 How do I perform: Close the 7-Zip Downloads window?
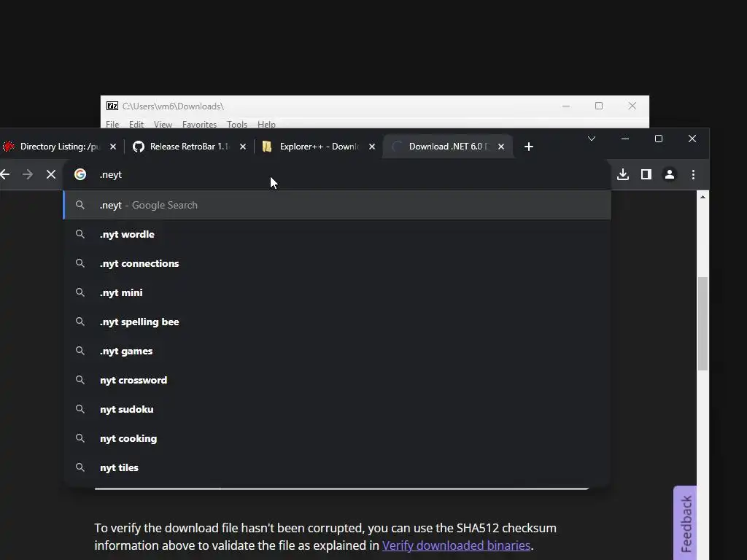pyautogui.click(x=632, y=106)
